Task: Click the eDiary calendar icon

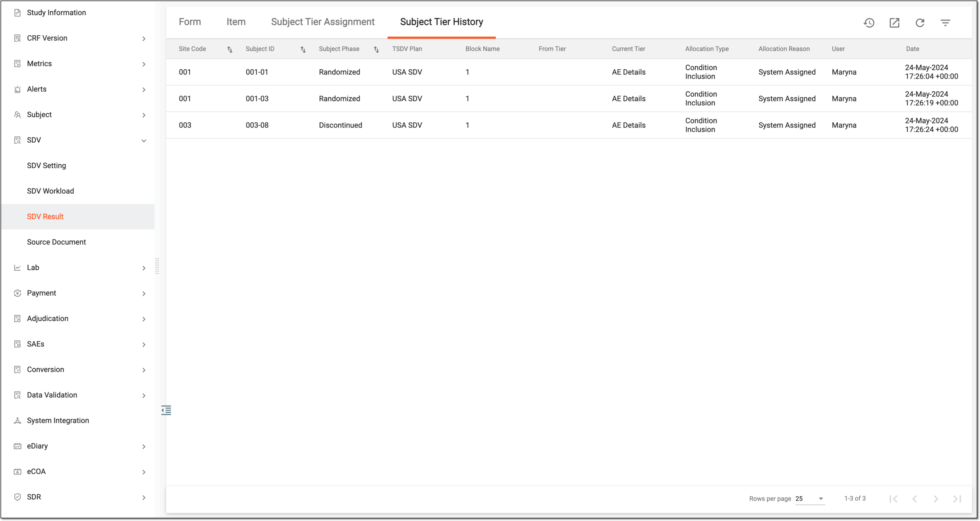Action: click(x=17, y=446)
